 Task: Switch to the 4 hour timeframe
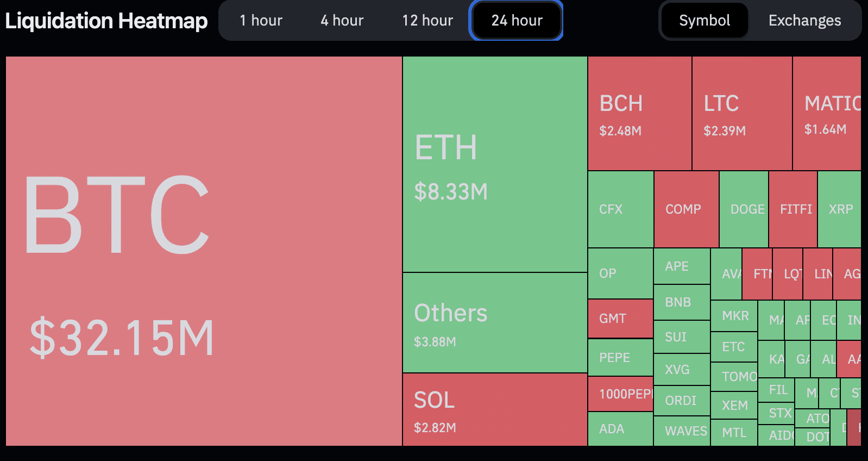click(342, 21)
